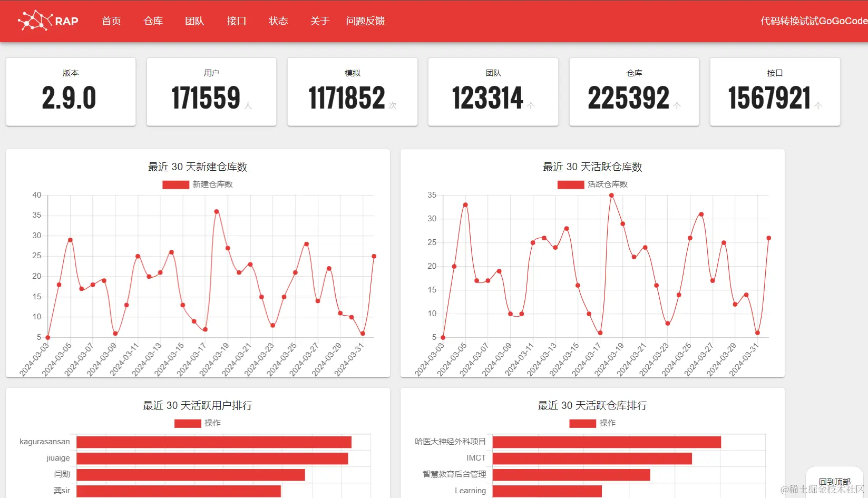Click the 最近 30 天活跃用户排行 title

[198, 406]
